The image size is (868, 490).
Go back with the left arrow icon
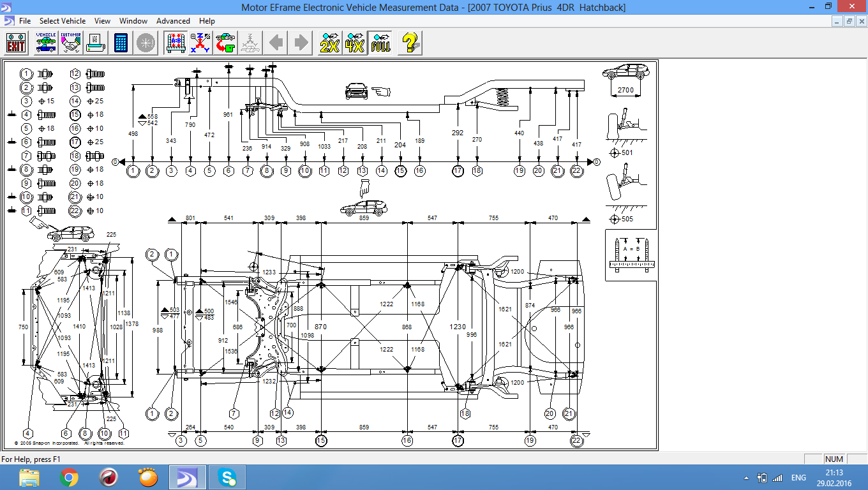pyautogui.click(x=276, y=43)
